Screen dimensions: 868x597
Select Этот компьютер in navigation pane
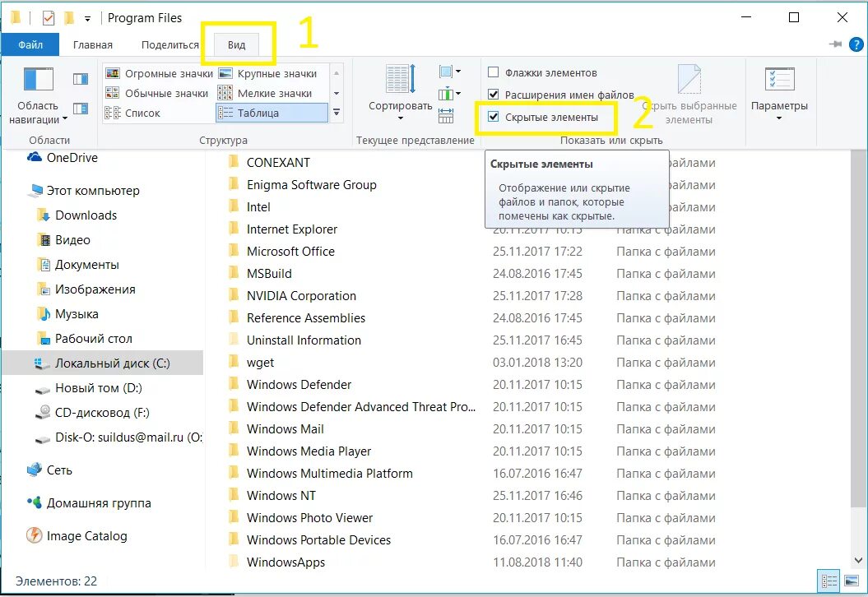(84, 191)
